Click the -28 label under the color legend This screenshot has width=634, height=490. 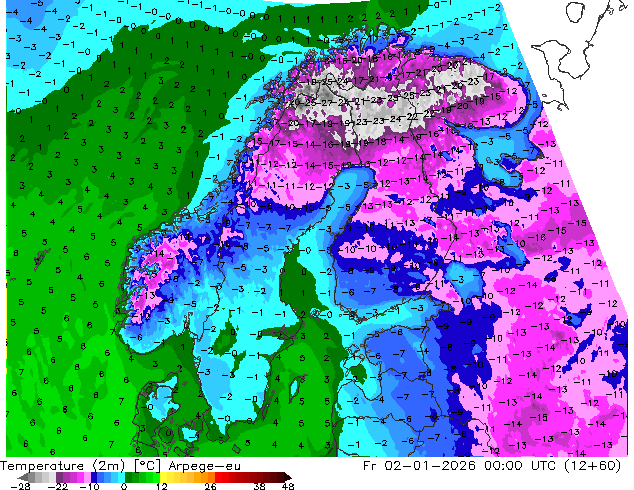[20, 486]
